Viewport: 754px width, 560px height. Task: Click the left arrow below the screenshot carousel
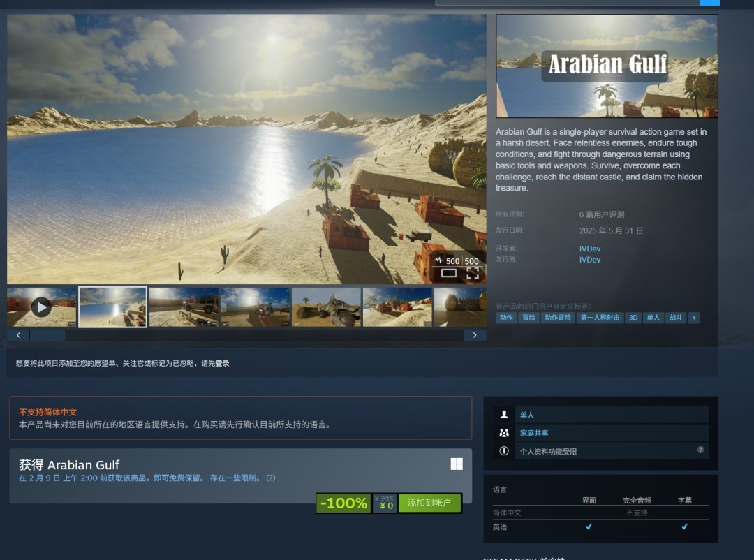click(19, 334)
